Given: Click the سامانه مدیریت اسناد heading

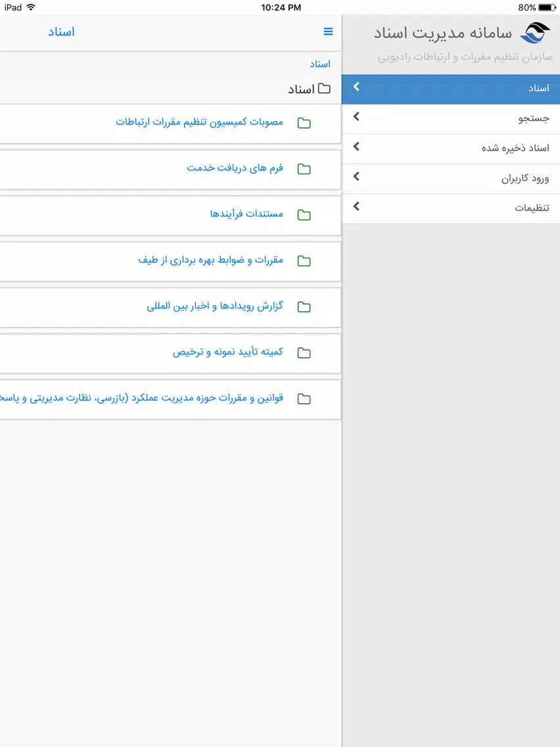Looking at the screenshot, I should click(443, 34).
